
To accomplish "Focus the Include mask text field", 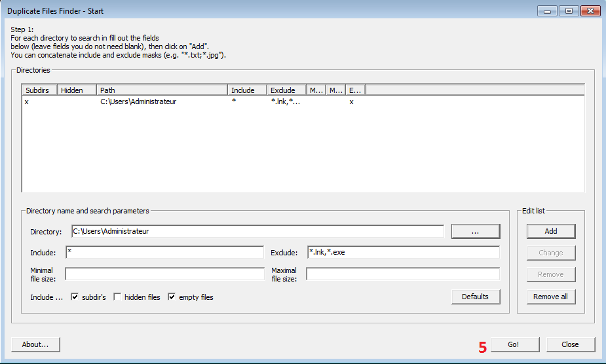I will tap(164, 253).
